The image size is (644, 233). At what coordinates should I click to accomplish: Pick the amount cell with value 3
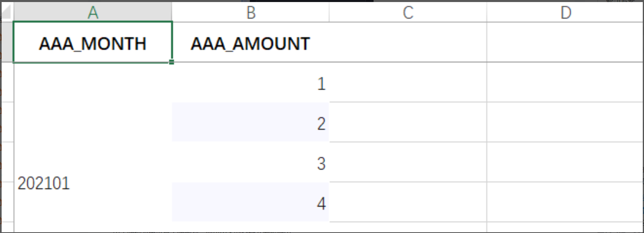pos(251,162)
